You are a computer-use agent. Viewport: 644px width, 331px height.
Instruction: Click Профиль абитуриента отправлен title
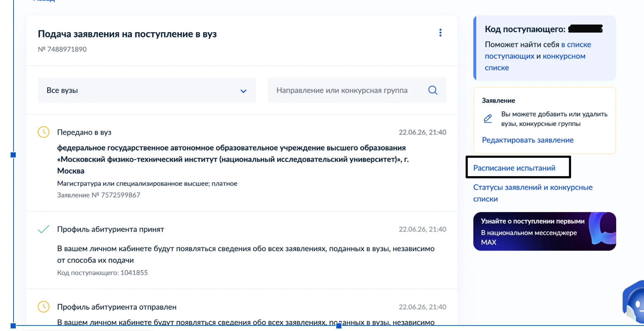(117, 307)
